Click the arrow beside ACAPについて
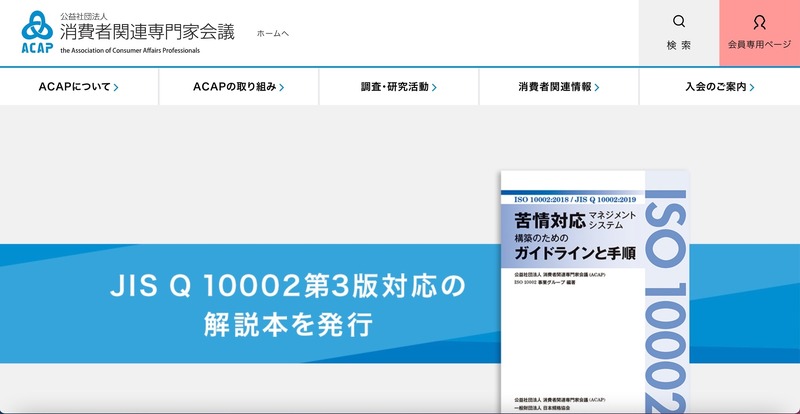This screenshot has width=800, height=414. (x=117, y=88)
